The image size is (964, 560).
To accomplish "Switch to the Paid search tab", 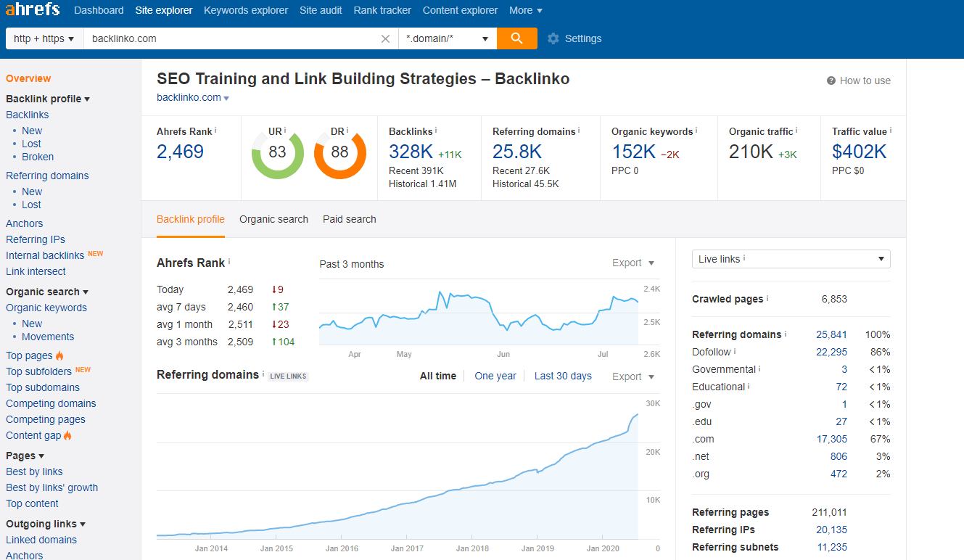I will 350,219.
